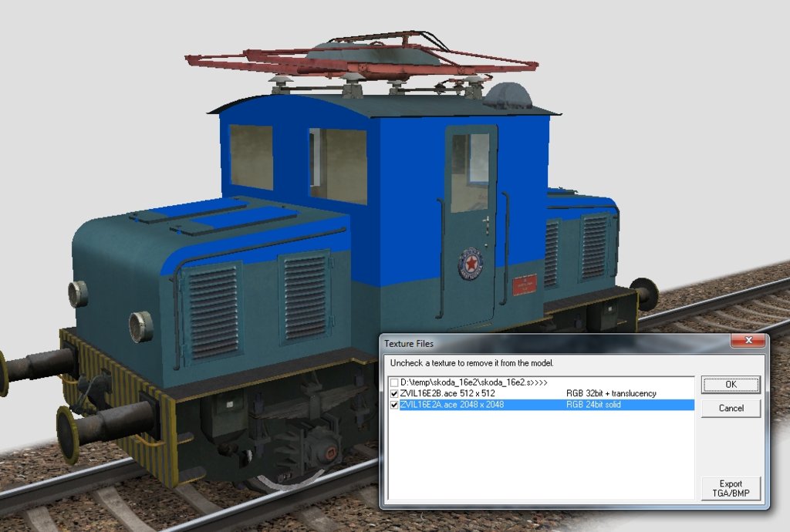Check the skoda_16e2.s file checkbox
This screenshot has width=790, height=532.
[x=394, y=382]
